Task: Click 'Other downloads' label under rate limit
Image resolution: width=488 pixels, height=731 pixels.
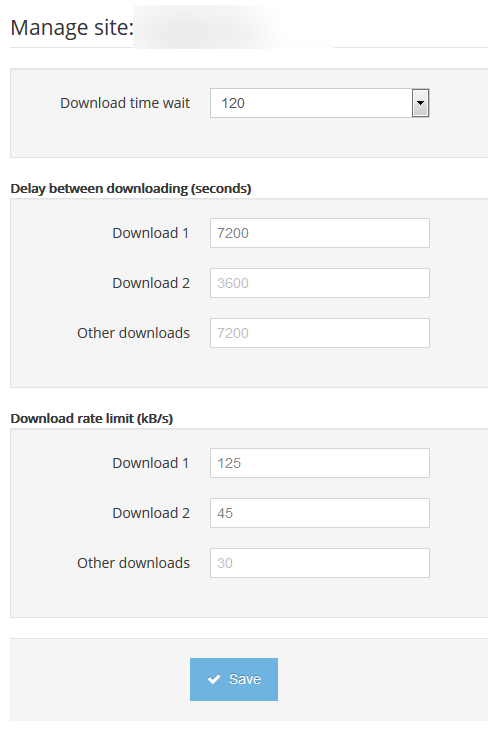Action: coord(134,563)
